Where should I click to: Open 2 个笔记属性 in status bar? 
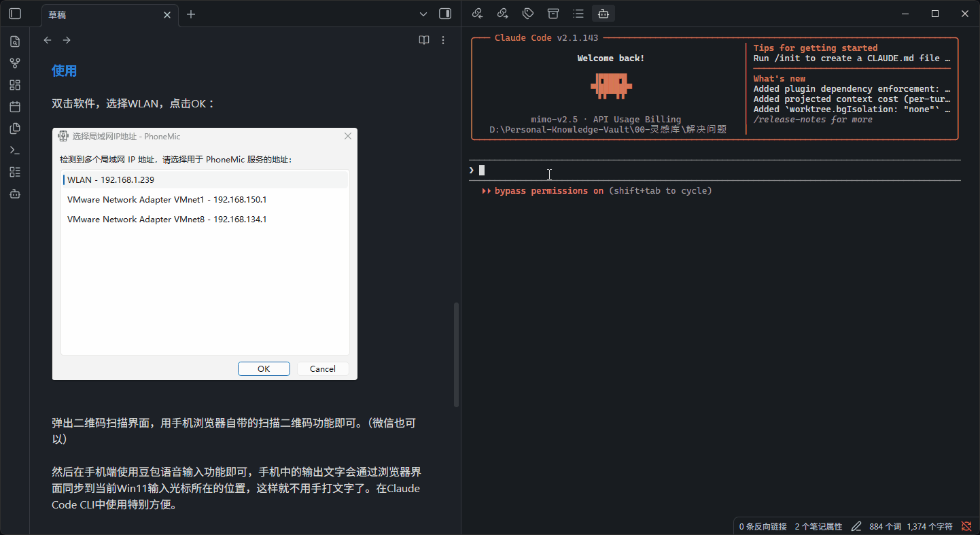coord(818,526)
